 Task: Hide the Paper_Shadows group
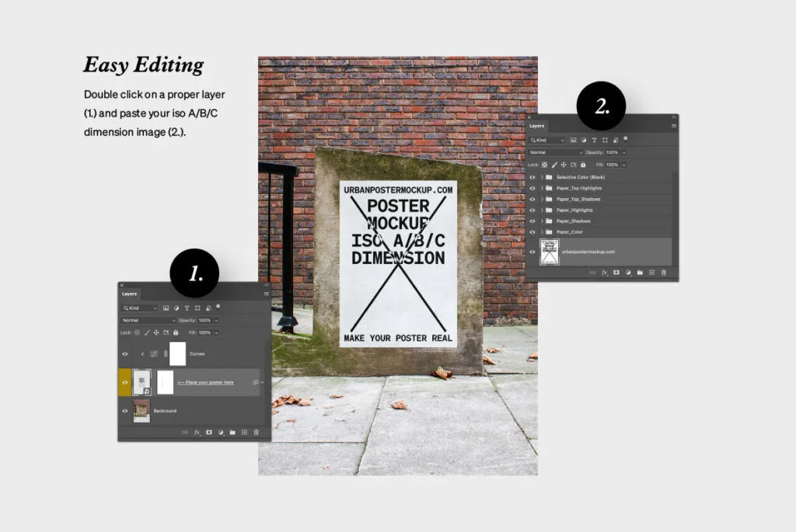(532, 221)
